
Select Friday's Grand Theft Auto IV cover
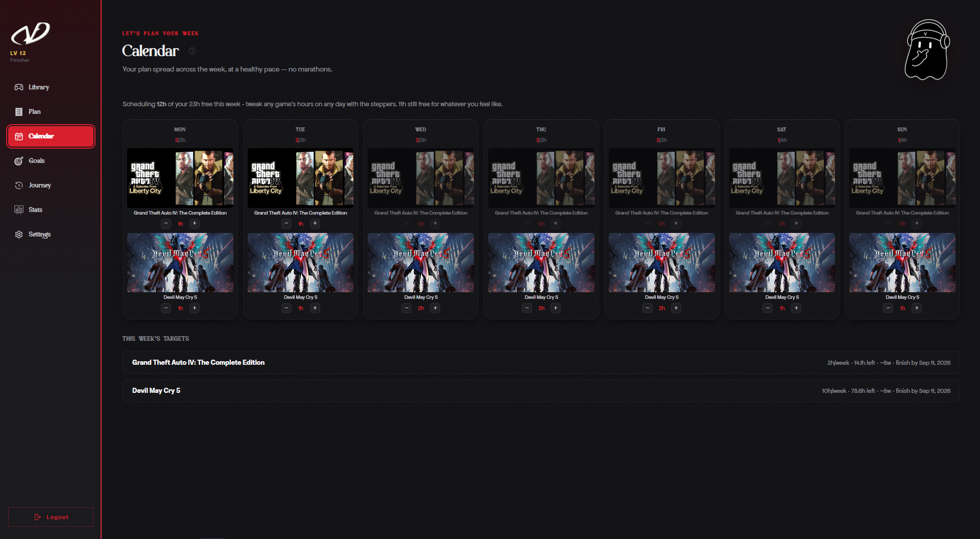pyautogui.click(x=662, y=178)
